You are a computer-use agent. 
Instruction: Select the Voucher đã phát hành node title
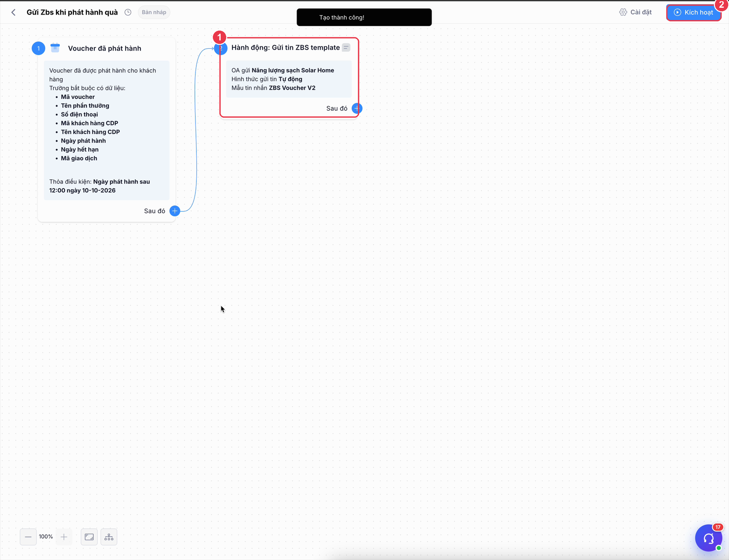click(105, 48)
